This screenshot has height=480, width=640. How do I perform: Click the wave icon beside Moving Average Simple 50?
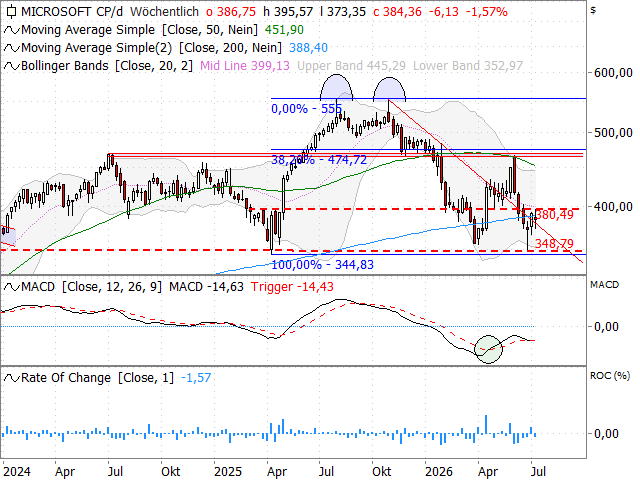[11, 30]
